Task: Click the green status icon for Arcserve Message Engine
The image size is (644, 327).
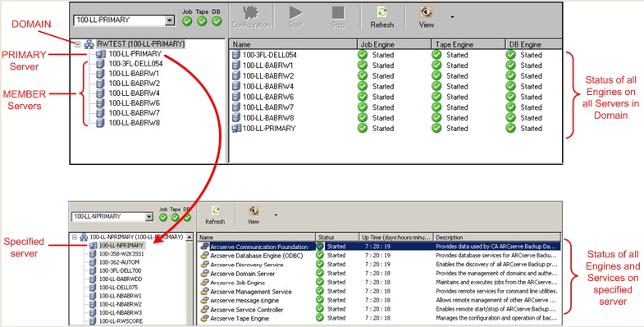Action: (x=320, y=300)
